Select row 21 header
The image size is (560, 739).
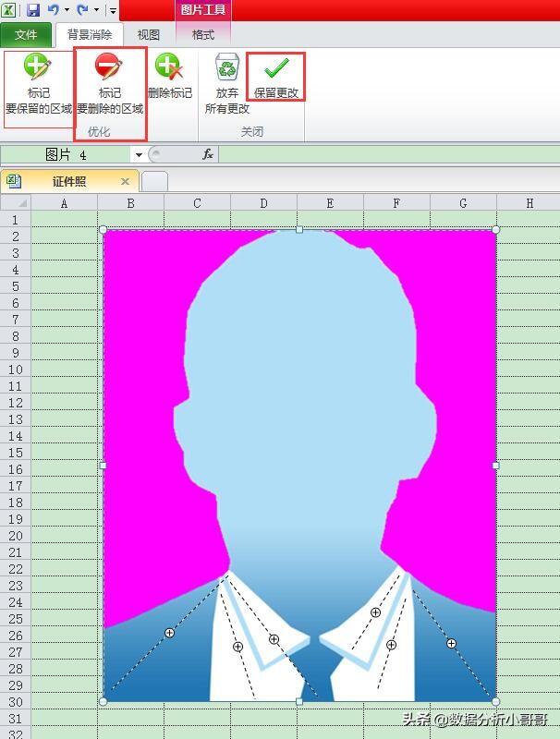click(16, 552)
